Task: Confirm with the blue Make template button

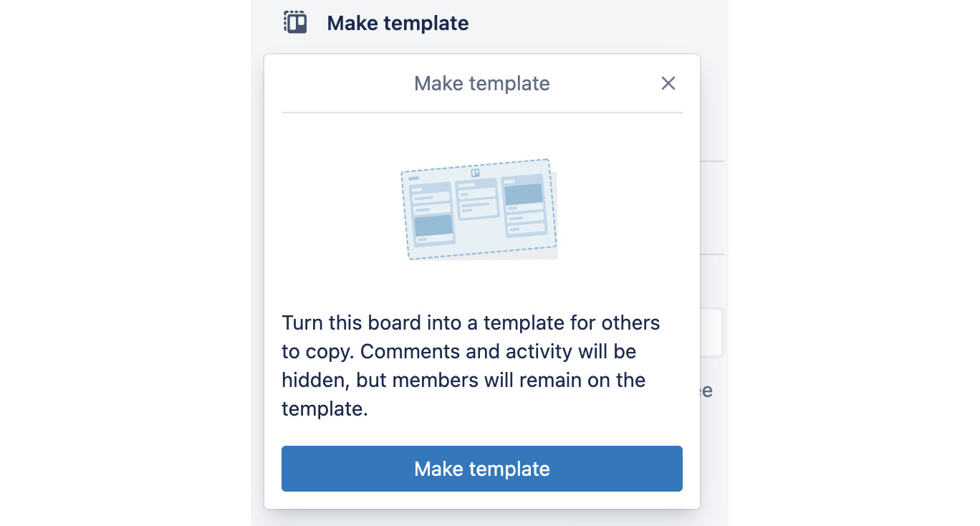Action: point(481,469)
